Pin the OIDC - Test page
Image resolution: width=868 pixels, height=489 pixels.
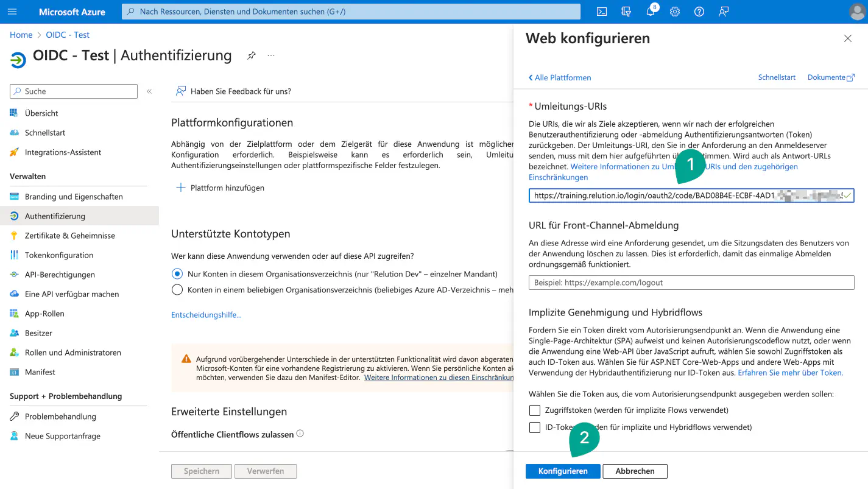tap(251, 55)
